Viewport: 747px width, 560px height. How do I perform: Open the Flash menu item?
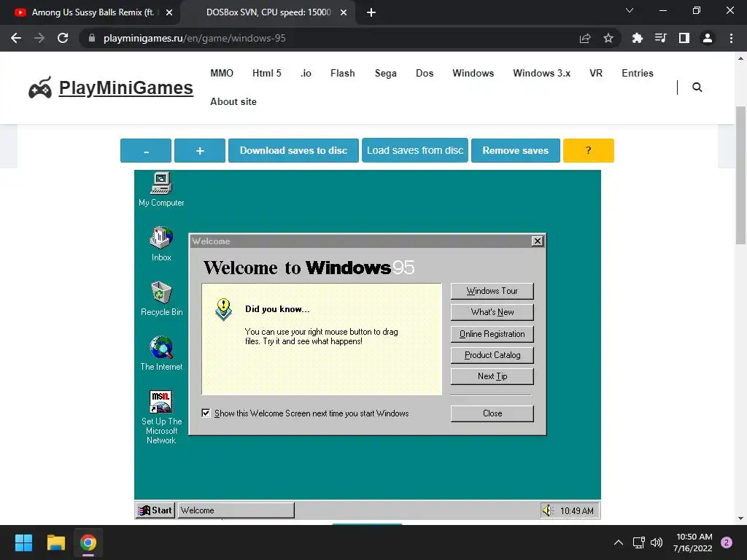point(343,74)
